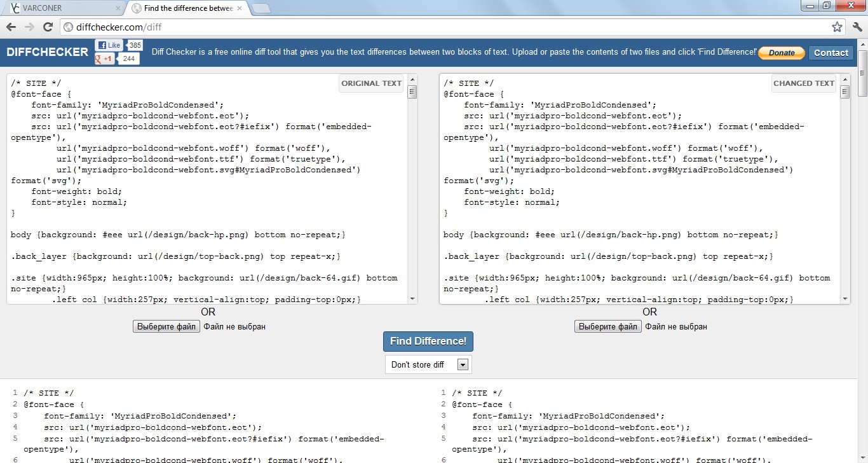
Task: Click the page scrollbar up arrow
Action: click(862, 44)
